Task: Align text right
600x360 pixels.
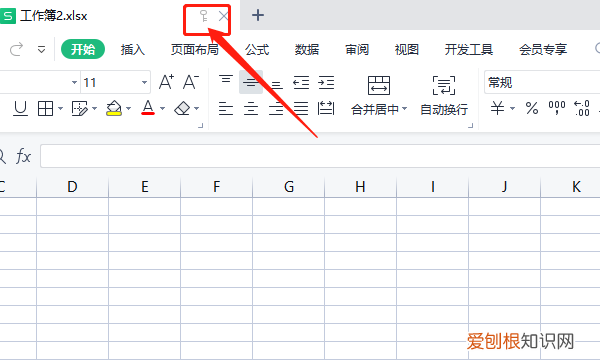Action: pyautogui.click(x=276, y=109)
